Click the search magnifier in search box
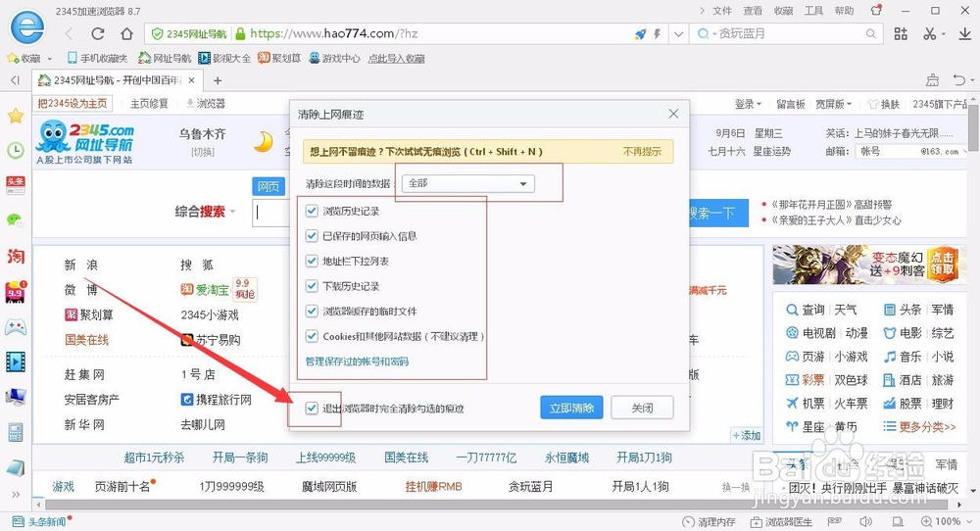This screenshot has width=980, height=531. click(870, 33)
